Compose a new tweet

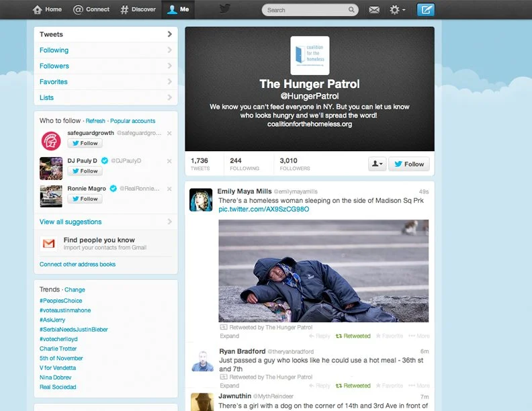pos(425,9)
